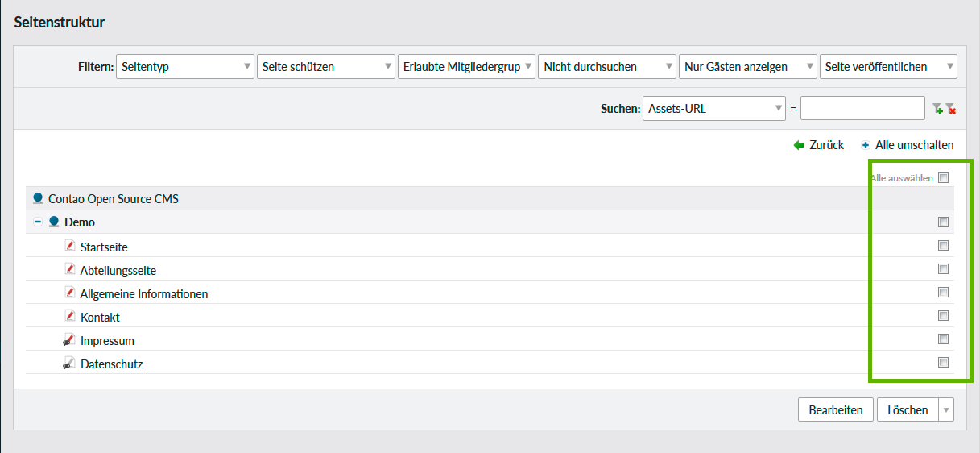980x453 pixels.
Task: Check the Alle auswählen checkbox
Action: [943, 178]
